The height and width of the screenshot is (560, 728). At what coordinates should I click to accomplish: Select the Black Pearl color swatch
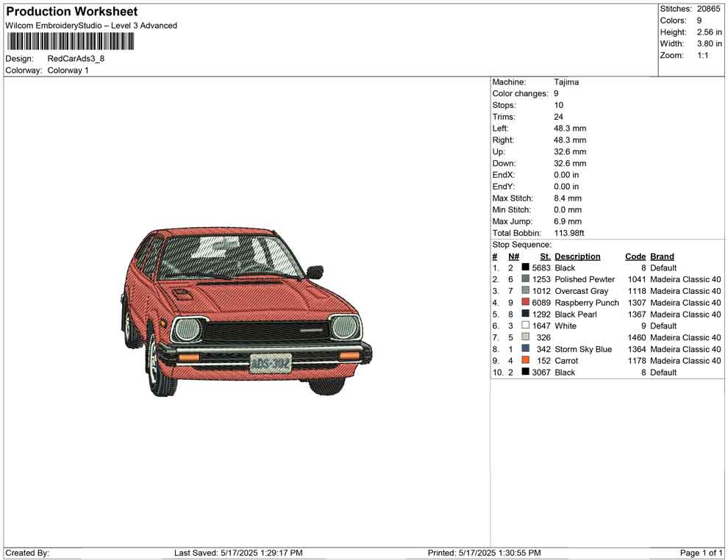coord(525,315)
